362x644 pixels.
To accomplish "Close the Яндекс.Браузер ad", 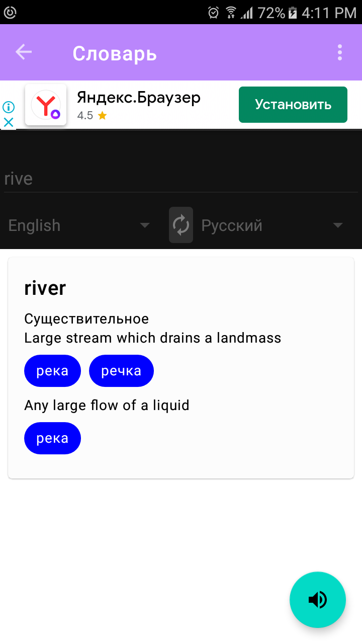I will (9, 122).
